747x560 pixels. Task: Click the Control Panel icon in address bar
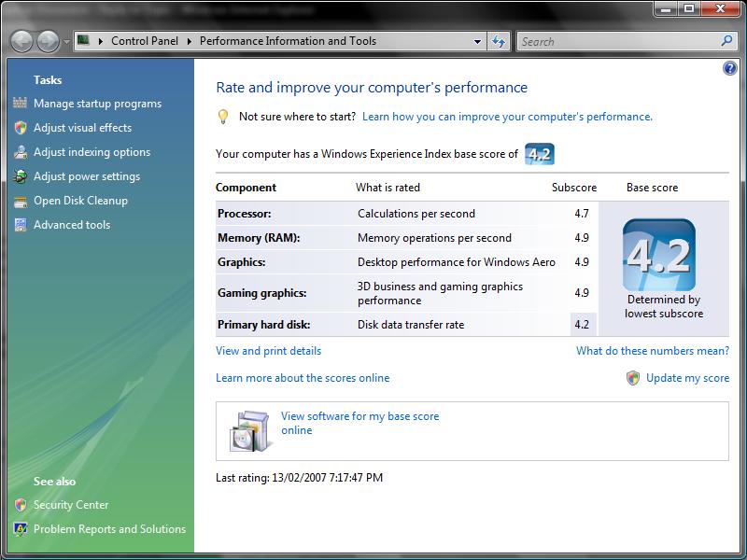83,40
